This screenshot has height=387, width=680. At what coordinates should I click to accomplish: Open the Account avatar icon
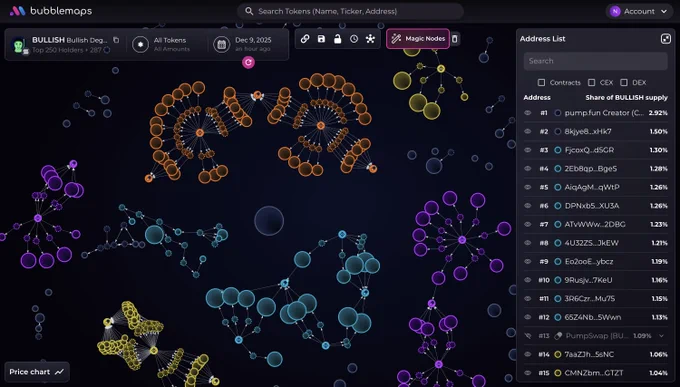click(x=615, y=11)
